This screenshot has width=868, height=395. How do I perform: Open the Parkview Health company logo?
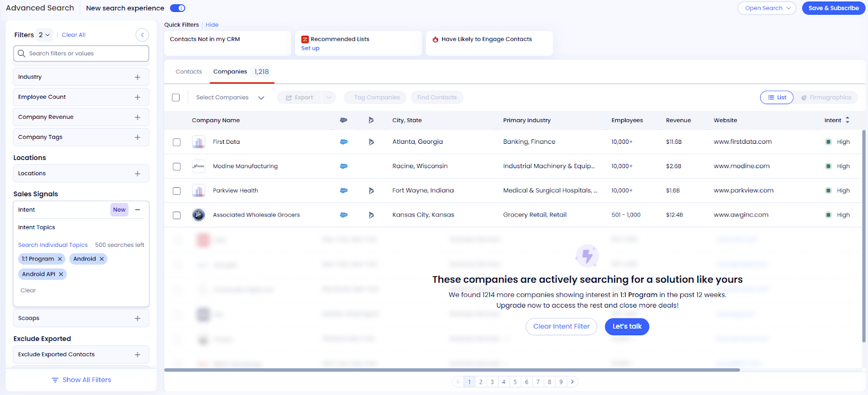[x=199, y=190]
